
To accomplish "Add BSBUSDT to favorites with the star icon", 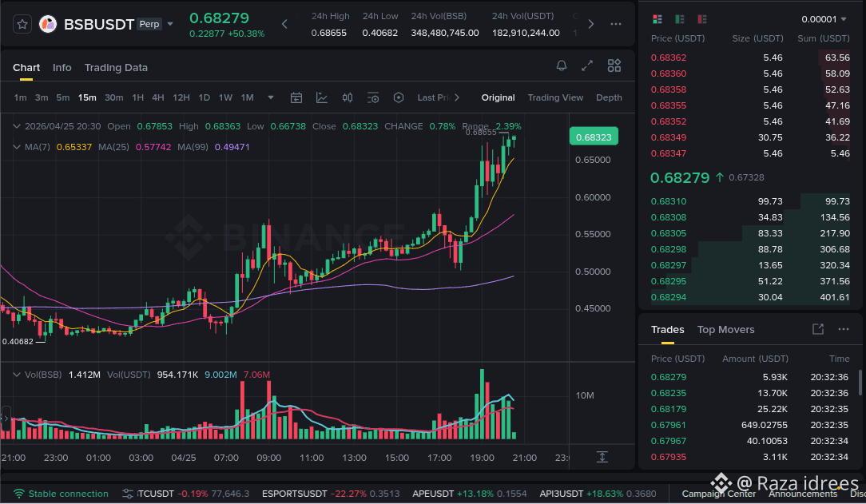I will [x=22, y=24].
